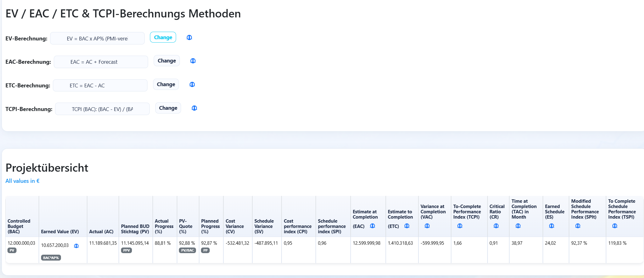Click Change button for ETC-Berechnung
Image resolution: width=644 pixels, height=278 pixels.
(166, 84)
